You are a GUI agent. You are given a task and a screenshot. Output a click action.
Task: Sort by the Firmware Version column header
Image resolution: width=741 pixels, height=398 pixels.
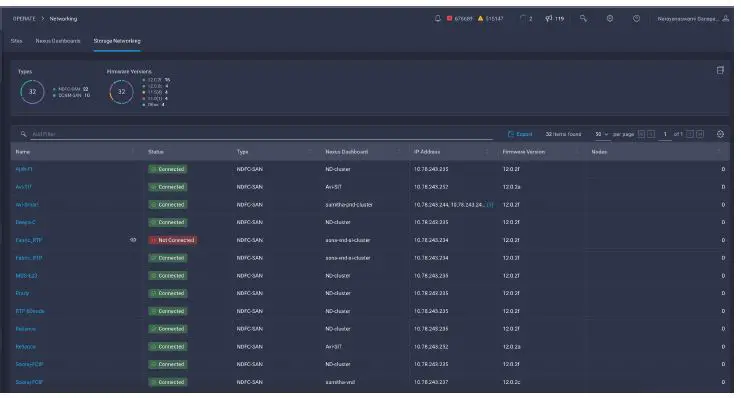(524, 152)
